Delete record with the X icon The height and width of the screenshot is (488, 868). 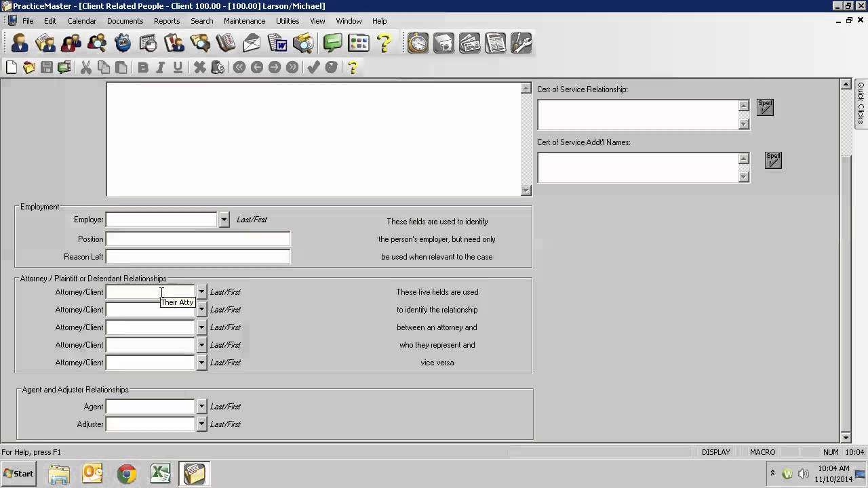200,67
